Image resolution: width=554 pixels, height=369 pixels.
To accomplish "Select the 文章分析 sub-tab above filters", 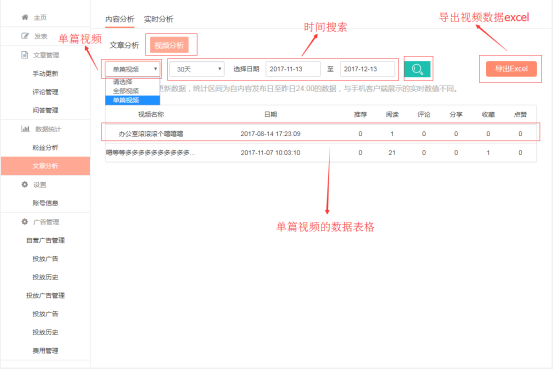I will click(124, 45).
